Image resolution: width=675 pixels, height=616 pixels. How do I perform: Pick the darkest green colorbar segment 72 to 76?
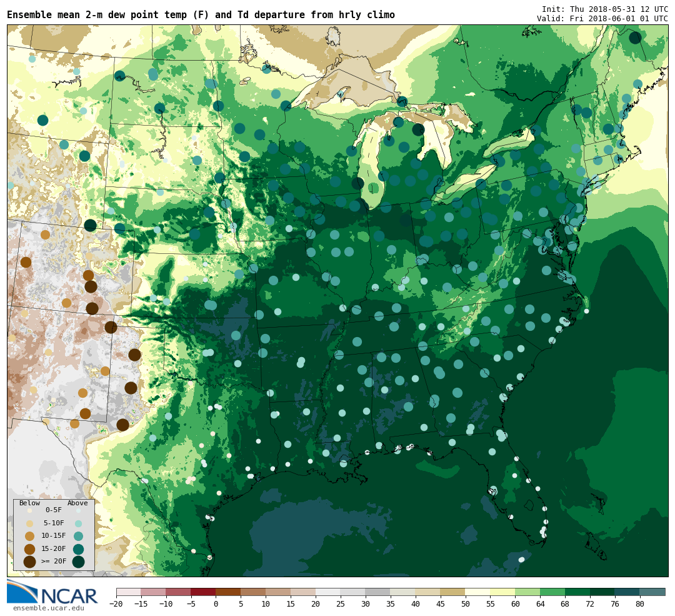603,592
